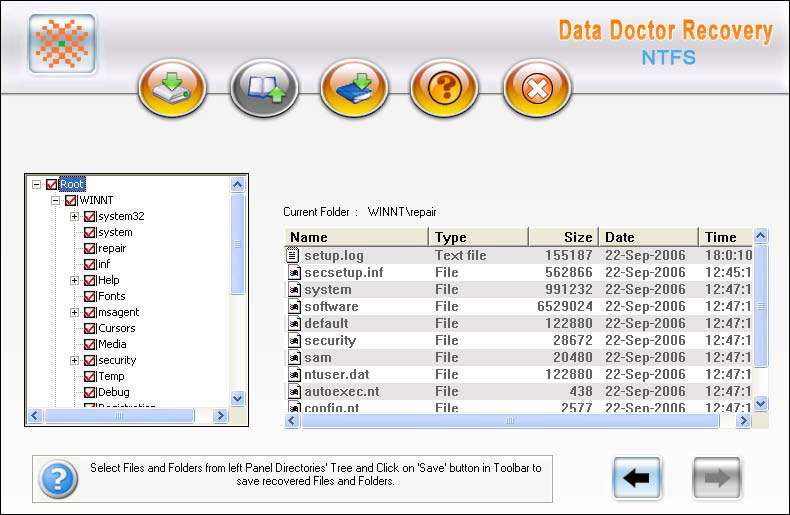This screenshot has width=790, height=515.
Task: Click the 6529024 size value
Action: 565,306
